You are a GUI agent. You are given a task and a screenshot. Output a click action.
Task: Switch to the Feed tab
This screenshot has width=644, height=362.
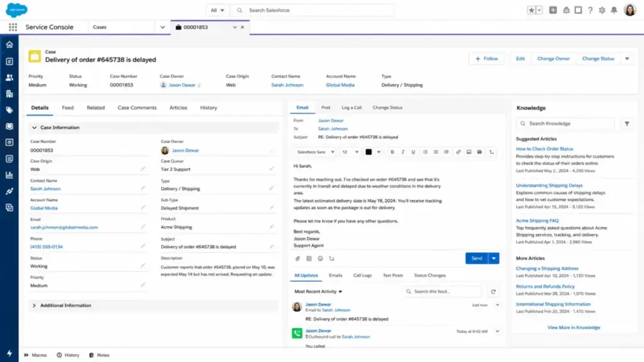point(68,108)
